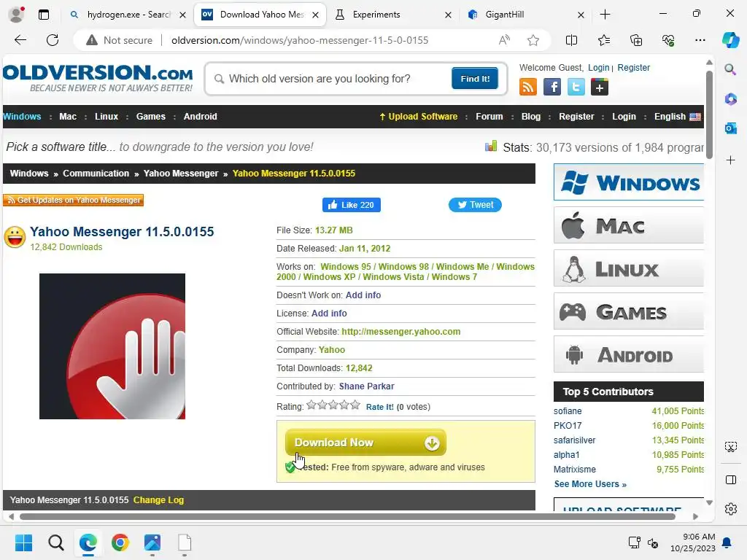Screen dimensions: 747x560
Task: Click the black plus share icon
Action: coord(600,87)
